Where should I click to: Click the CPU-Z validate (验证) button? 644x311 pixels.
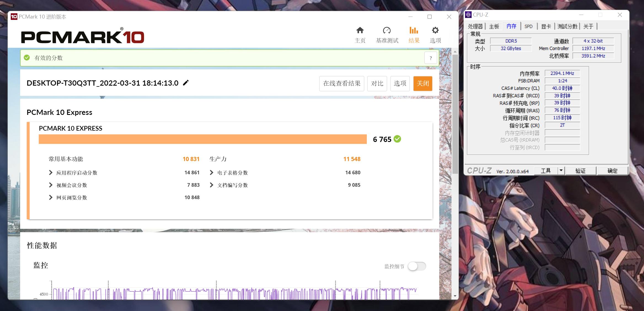point(581,171)
